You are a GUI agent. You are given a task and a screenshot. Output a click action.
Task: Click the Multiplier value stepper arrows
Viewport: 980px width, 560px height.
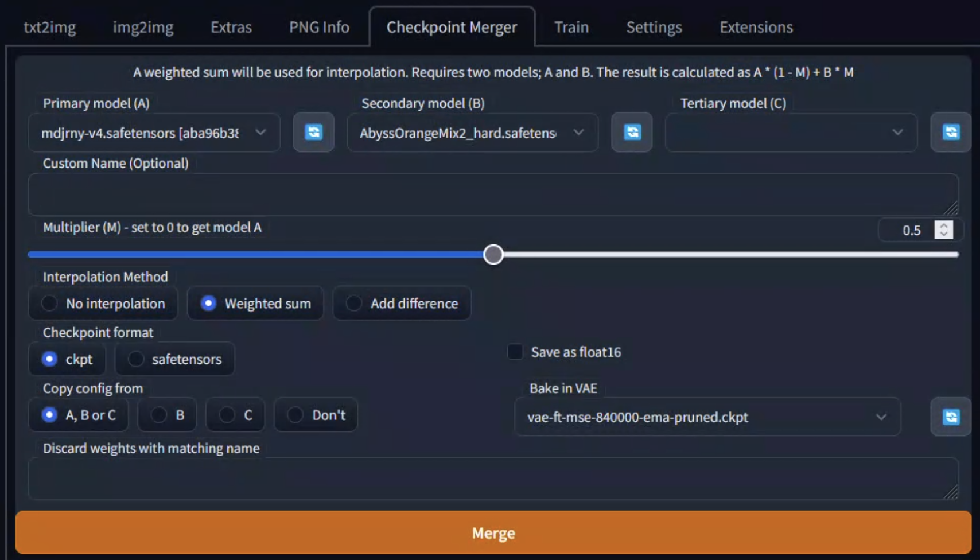tap(943, 230)
